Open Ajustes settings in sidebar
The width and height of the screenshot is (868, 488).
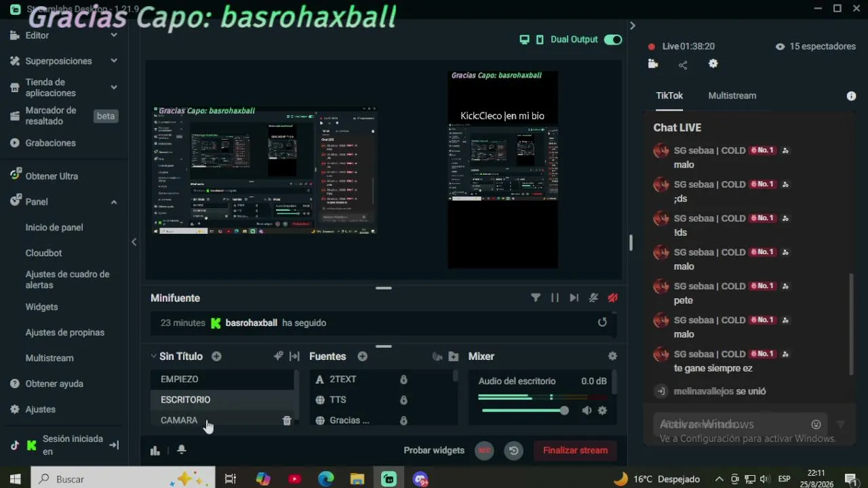[x=40, y=409]
